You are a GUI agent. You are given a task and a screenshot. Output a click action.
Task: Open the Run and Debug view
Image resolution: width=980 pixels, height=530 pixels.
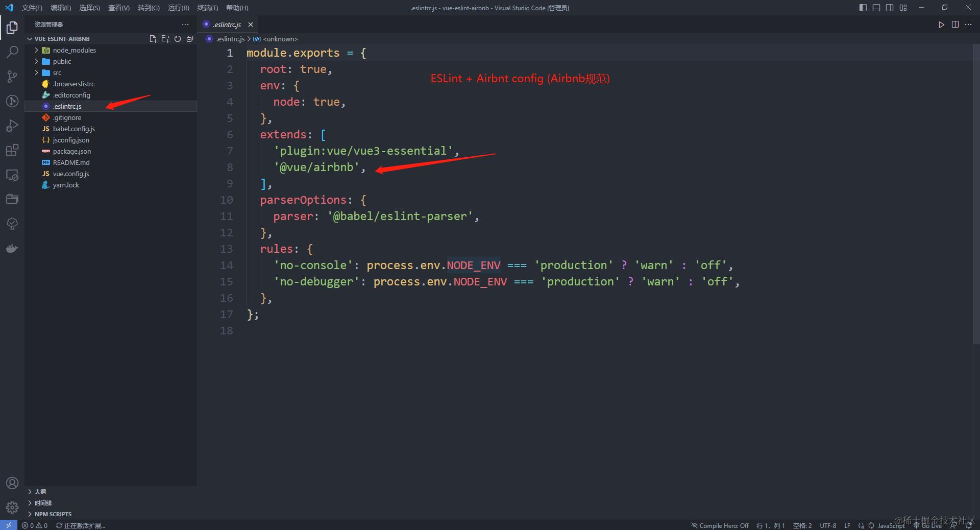[x=12, y=126]
